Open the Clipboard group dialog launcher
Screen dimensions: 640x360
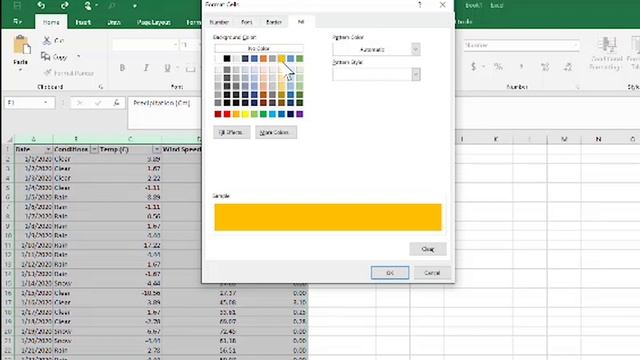(100, 87)
